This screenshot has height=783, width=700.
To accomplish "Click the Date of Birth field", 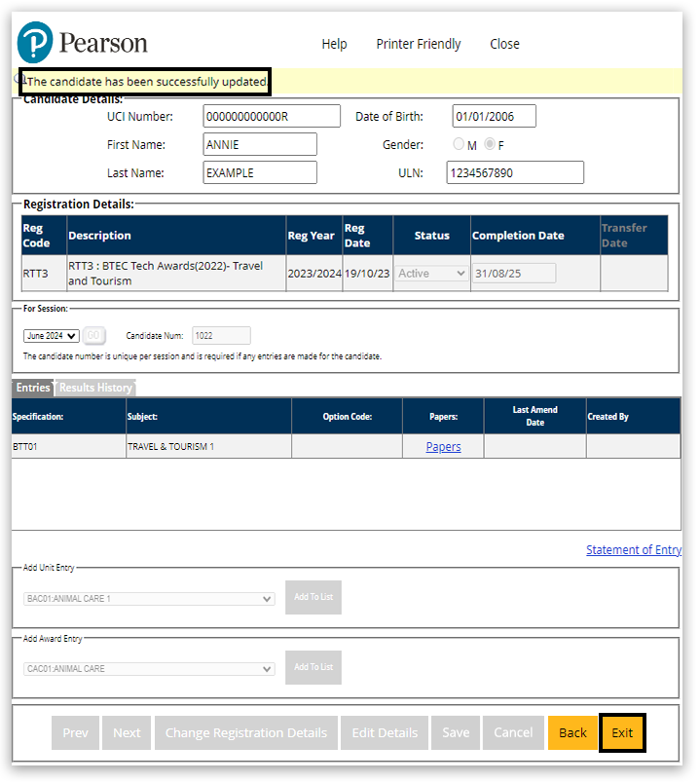I will [494, 117].
